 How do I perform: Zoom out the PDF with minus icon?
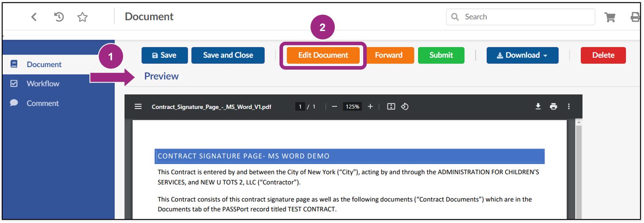coord(334,107)
